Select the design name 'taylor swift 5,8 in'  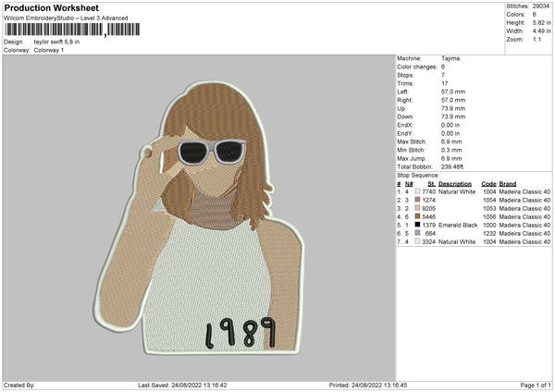(56, 42)
